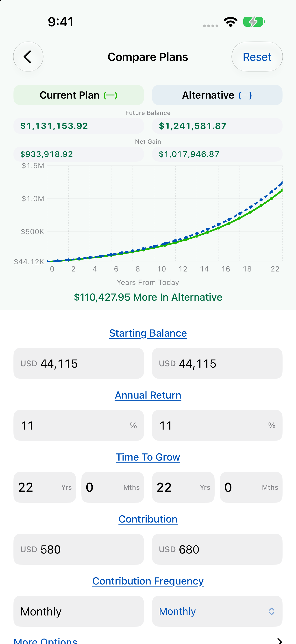This screenshot has width=296, height=644.
Task: Edit Current Plan 22 Yrs field
Action: (45, 487)
